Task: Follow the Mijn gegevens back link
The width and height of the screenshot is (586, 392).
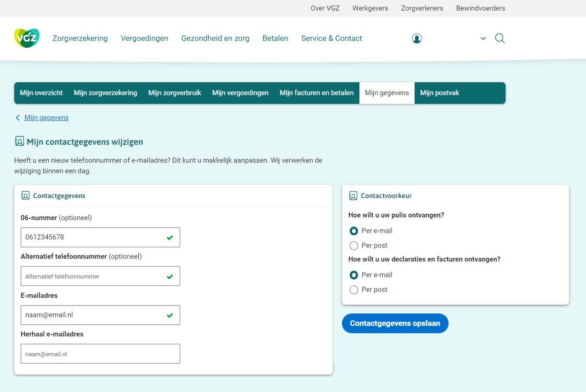Action: click(46, 118)
